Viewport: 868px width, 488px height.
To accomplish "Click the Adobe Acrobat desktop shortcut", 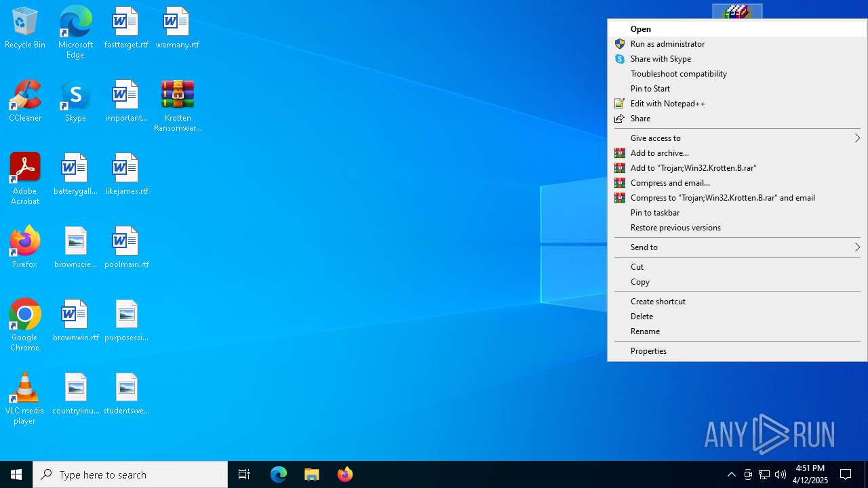I will (x=25, y=179).
